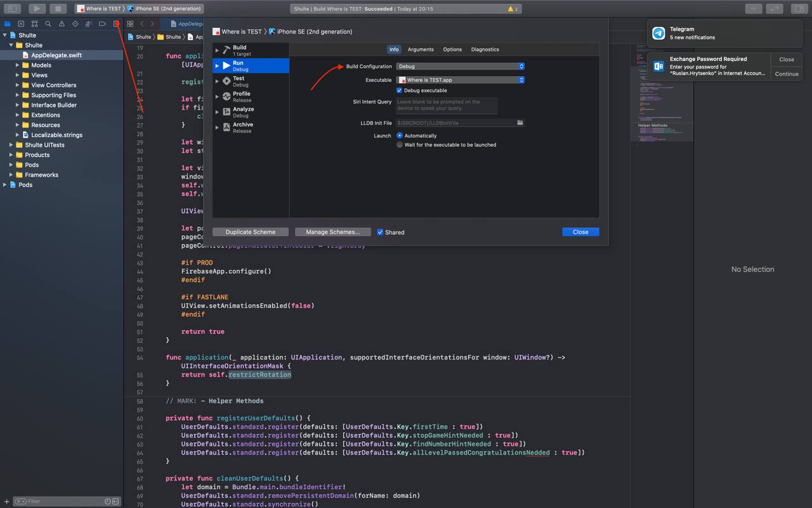Open the Executable dropdown

coord(461,80)
